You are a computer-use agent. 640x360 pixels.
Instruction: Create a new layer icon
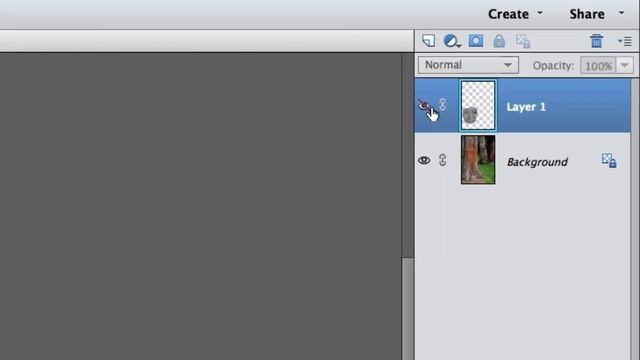coord(428,41)
